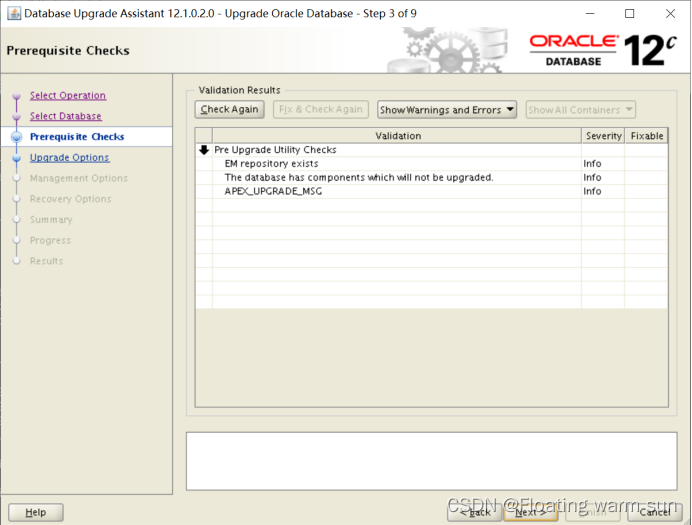Screen dimensions: 692x525
Task: Click the Check Again button
Action: (x=229, y=109)
